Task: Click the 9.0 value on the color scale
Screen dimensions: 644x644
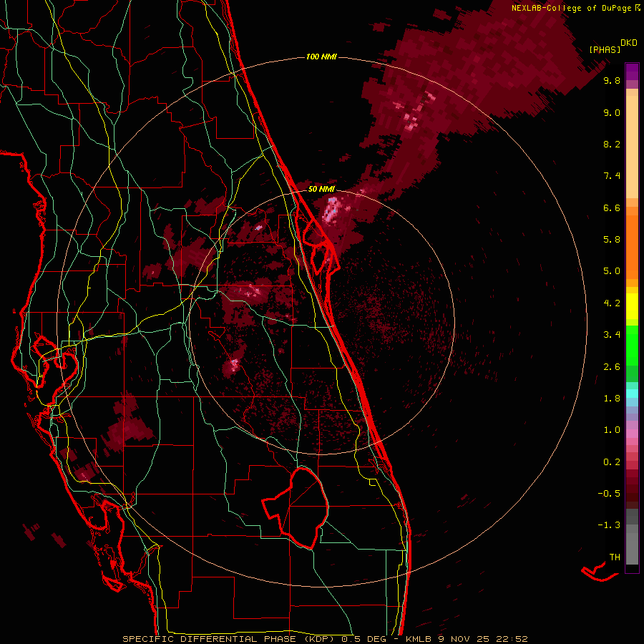Action: [x=612, y=112]
